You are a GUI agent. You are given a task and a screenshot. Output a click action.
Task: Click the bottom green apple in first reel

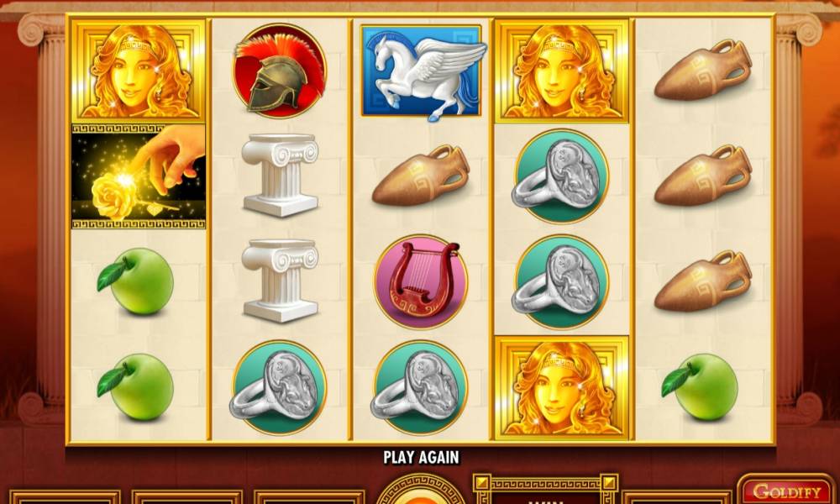click(135, 386)
